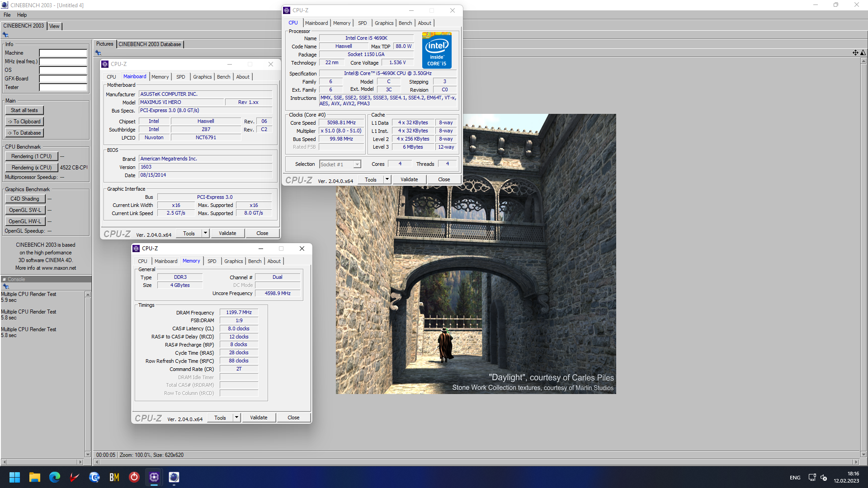This screenshot has width=868, height=488.
Task: Click the CPU-Z Mainboard window title icon
Action: (105, 64)
